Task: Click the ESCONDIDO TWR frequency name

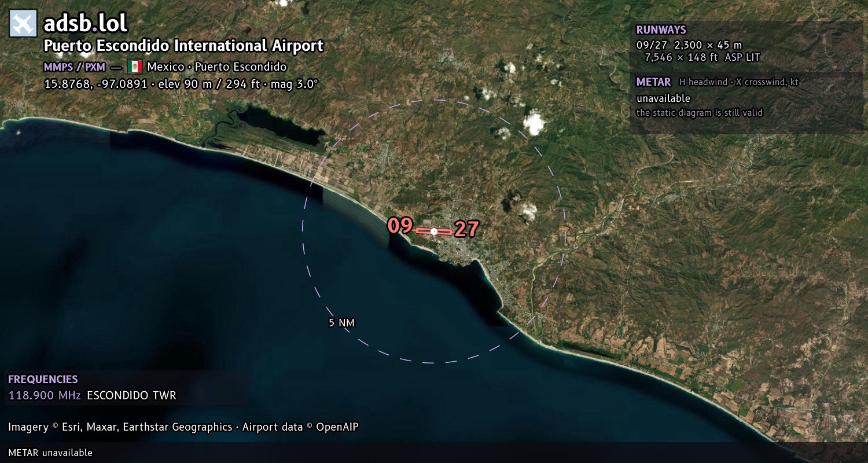Action: click(131, 396)
